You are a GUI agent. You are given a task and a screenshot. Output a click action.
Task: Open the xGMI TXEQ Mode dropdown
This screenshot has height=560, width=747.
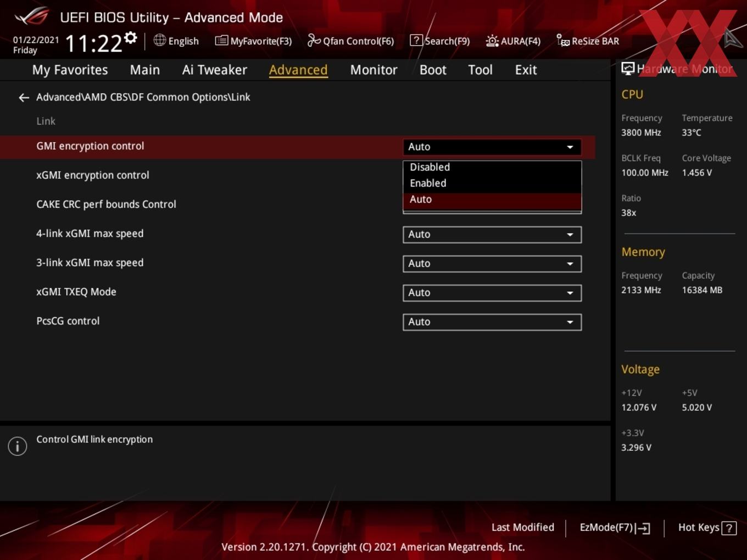(492, 293)
